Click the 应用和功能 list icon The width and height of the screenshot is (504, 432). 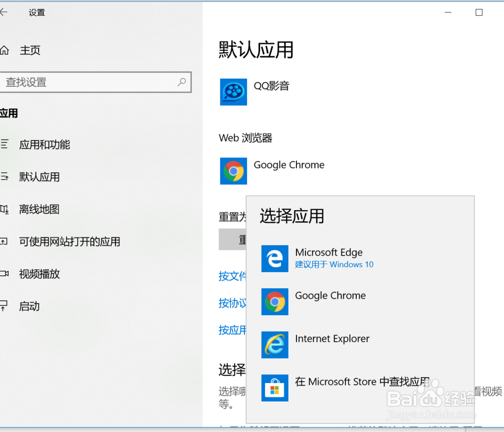tap(4, 144)
